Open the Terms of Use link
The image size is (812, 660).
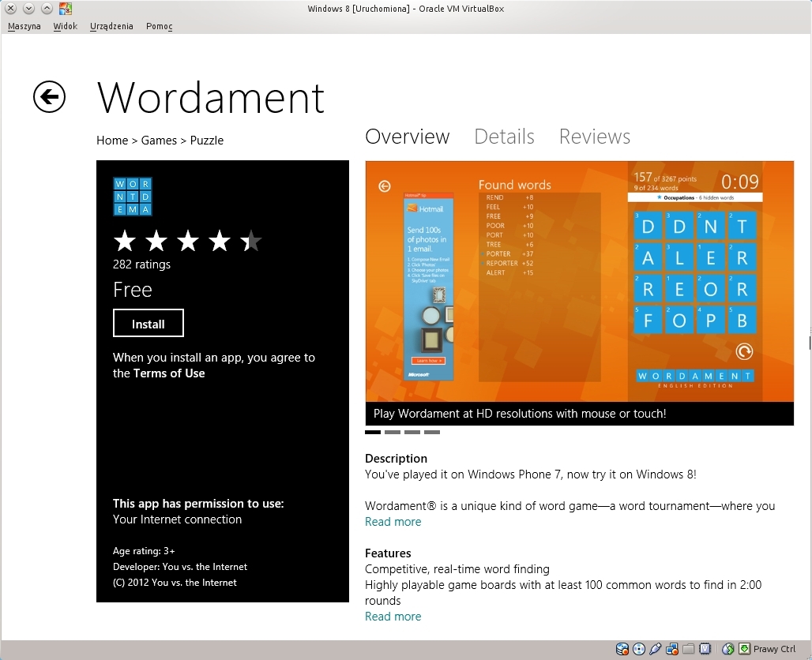[x=169, y=373]
